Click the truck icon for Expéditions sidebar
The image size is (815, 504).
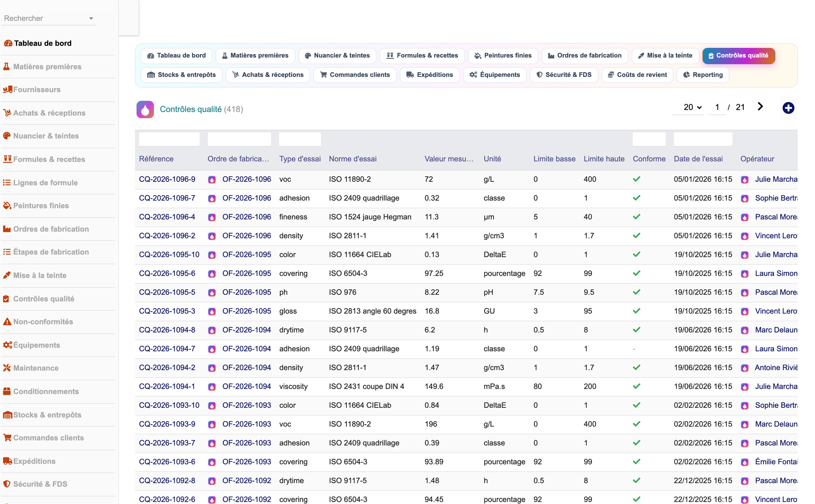click(x=8, y=461)
